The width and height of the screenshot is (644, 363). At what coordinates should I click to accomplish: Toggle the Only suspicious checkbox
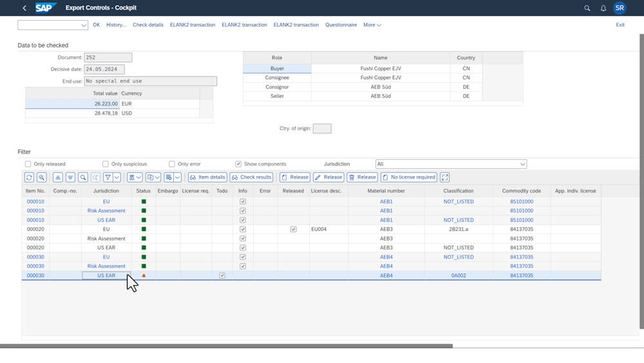pyautogui.click(x=106, y=164)
